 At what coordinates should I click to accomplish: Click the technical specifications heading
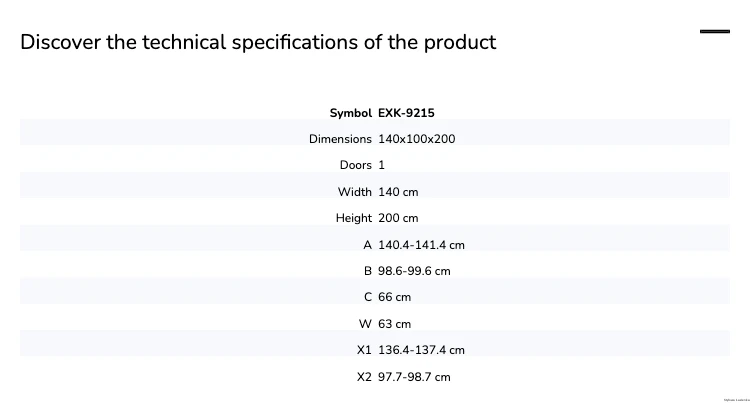pos(258,42)
